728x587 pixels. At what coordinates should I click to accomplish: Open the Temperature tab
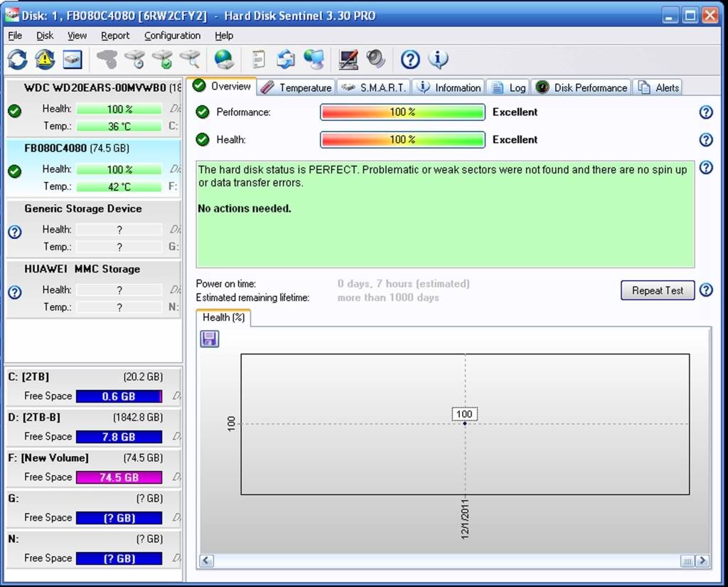[x=296, y=88]
